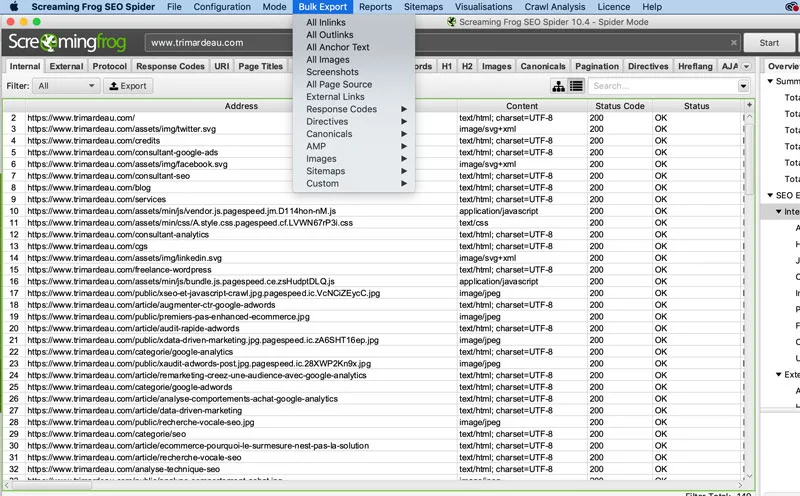Switch to the Page Titles tab
Screen dimensions: 800x496
[x=260, y=66]
